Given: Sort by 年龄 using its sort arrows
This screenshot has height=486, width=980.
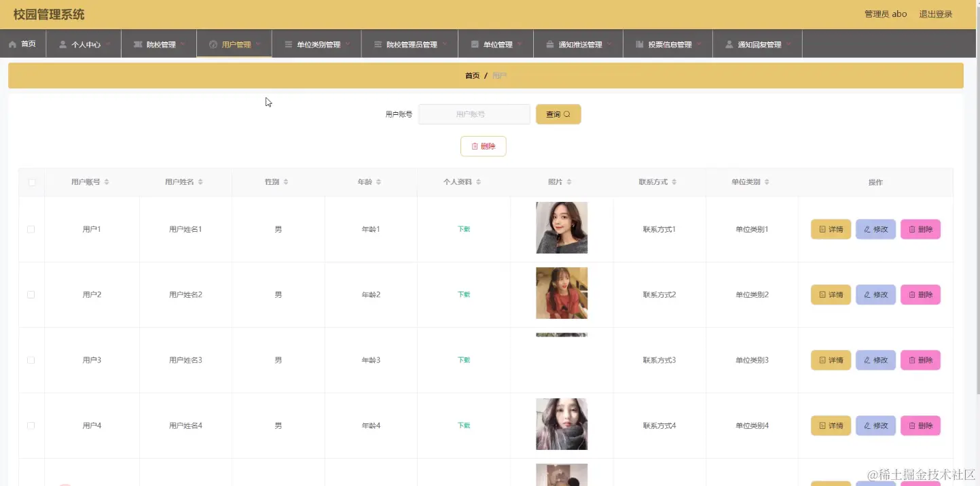Looking at the screenshot, I should point(378,182).
